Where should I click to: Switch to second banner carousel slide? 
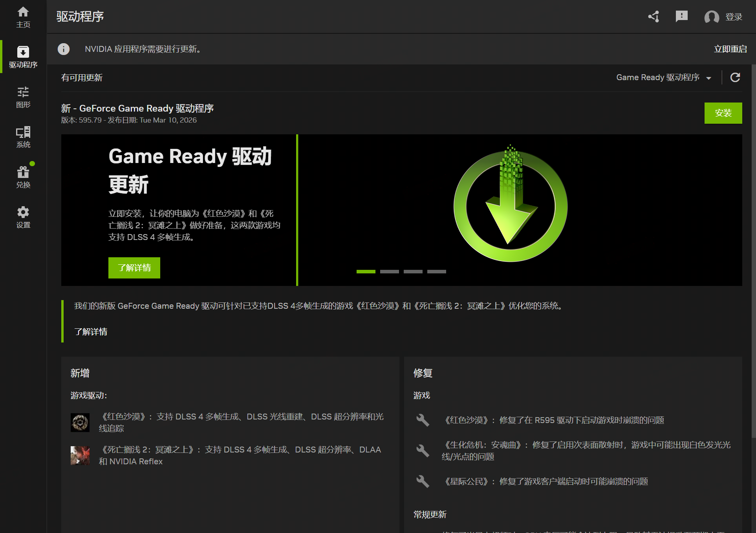tap(389, 271)
